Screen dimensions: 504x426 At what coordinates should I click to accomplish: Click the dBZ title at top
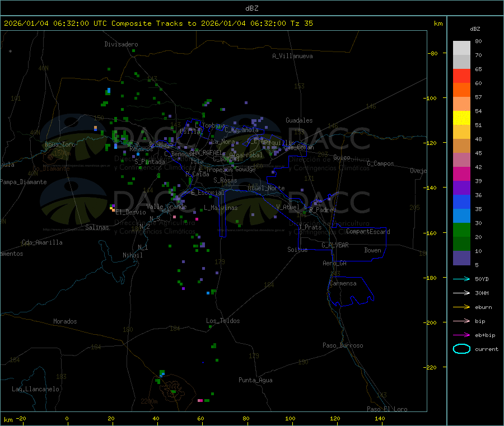click(251, 8)
